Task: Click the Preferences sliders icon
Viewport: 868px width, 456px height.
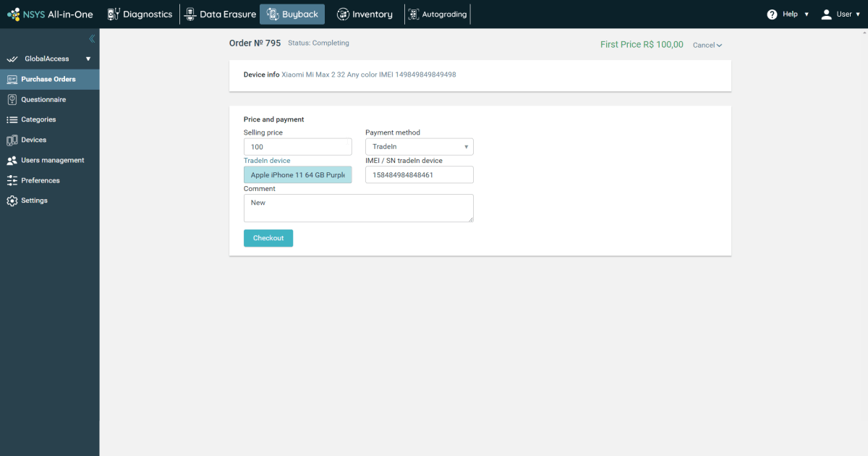Action: (12, 181)
